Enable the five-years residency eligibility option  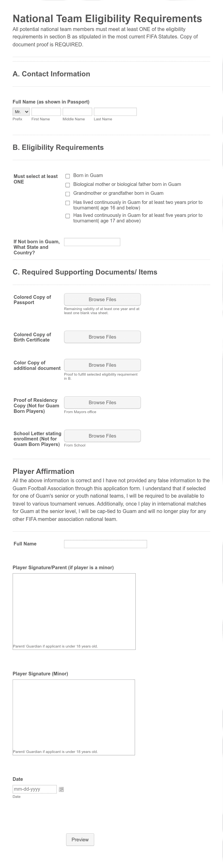coord(67,216)
